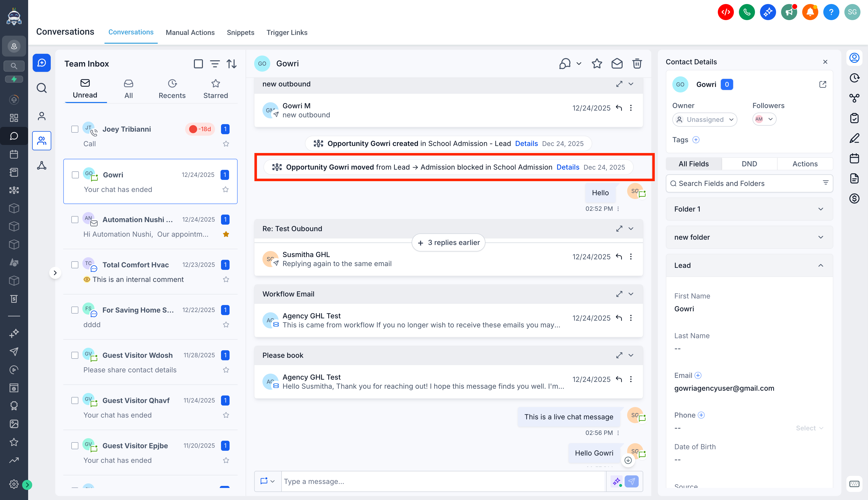Click the Type a message input field

[x=412, y=481]
